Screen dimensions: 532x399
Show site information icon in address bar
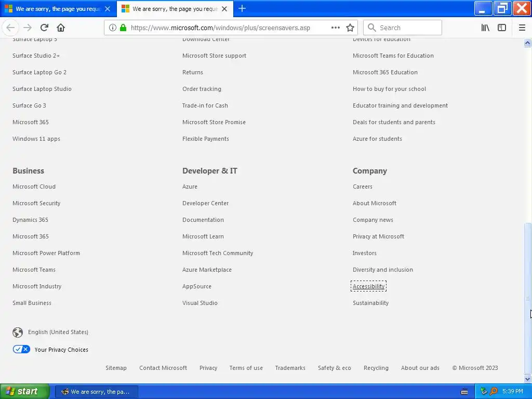pos(113,28)
